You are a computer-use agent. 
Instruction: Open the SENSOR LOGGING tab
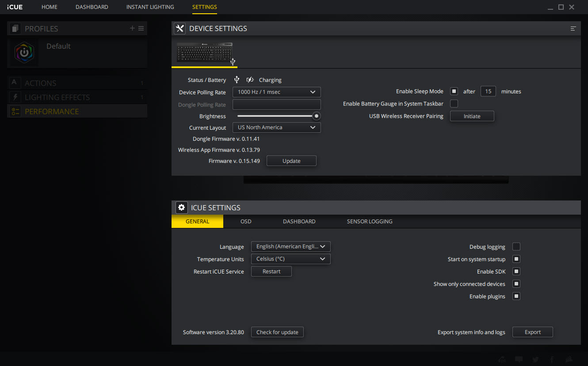tap(370, 221)
